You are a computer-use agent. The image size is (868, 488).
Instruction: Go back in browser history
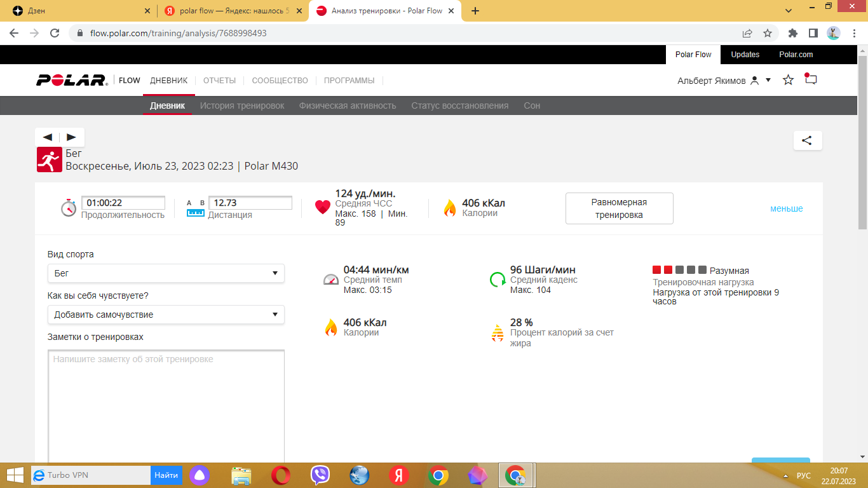pos(15,33)
